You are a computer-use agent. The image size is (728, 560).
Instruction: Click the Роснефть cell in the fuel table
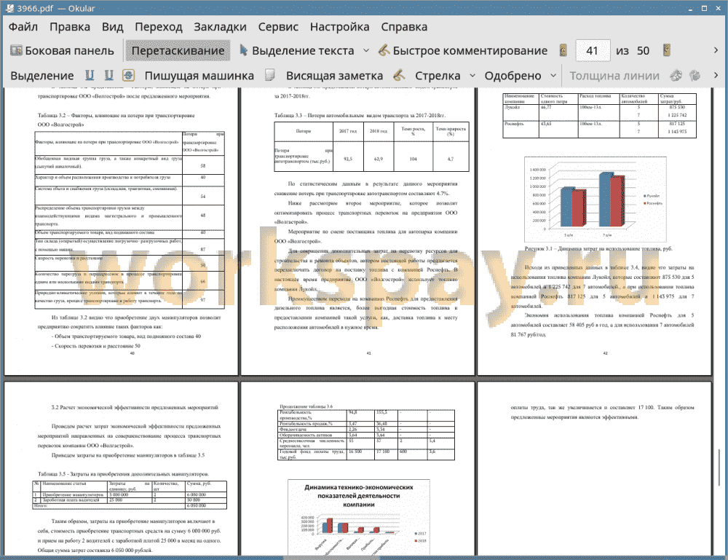tap(521, 130)
